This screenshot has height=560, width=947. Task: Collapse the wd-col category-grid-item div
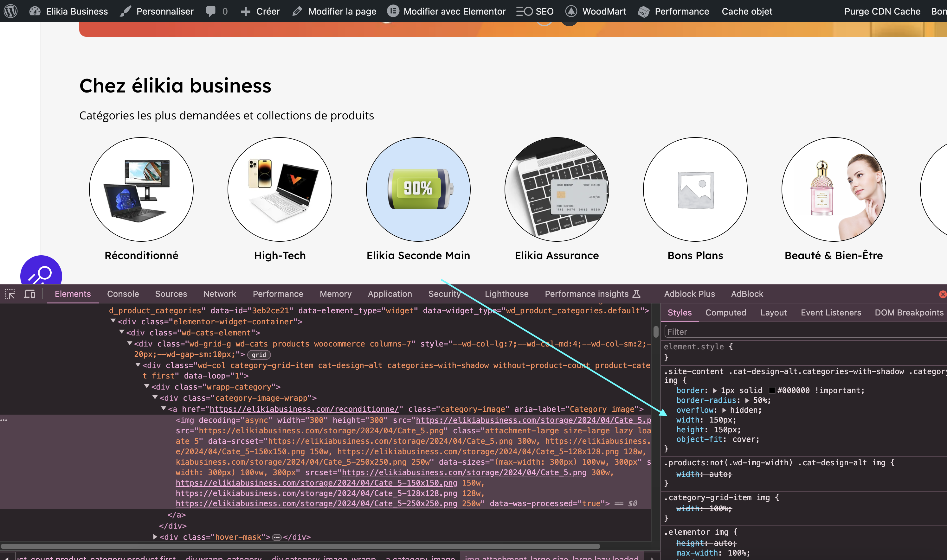138,365
